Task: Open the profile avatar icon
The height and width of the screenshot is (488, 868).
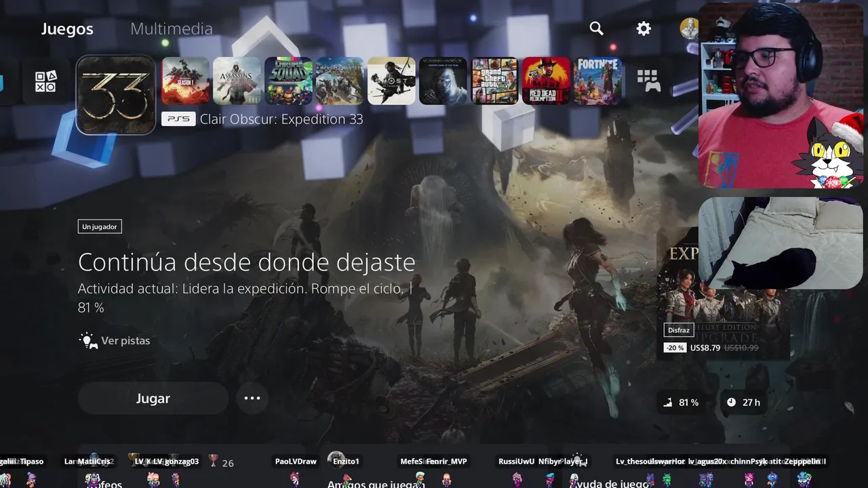Action: click(x=689, y=28)
